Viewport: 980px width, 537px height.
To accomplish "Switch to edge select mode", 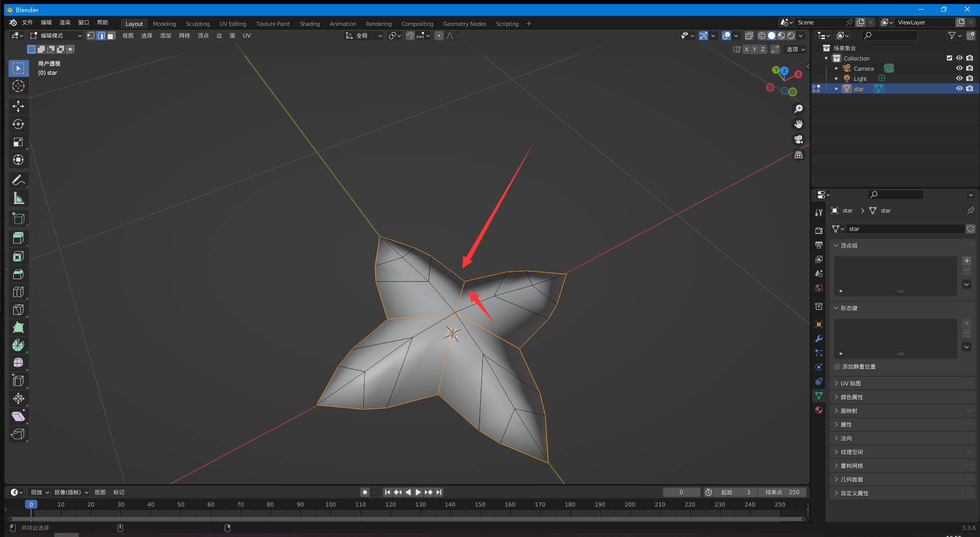I will 101,36.
